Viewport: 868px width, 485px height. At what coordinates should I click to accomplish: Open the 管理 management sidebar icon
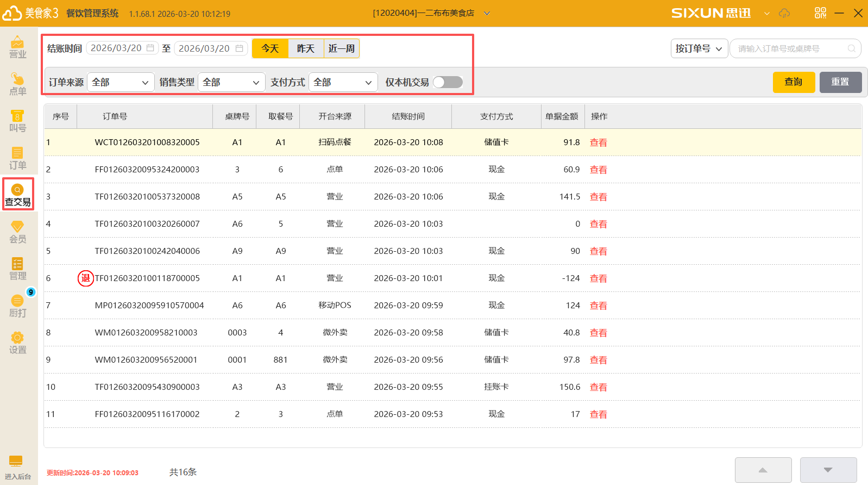(x=17, y=269)
